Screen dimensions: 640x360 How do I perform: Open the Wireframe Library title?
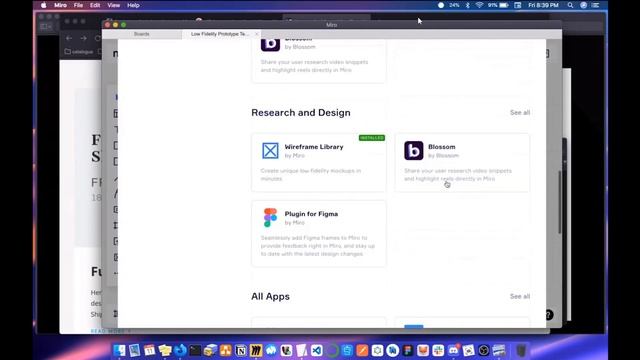tap(314, 147)
